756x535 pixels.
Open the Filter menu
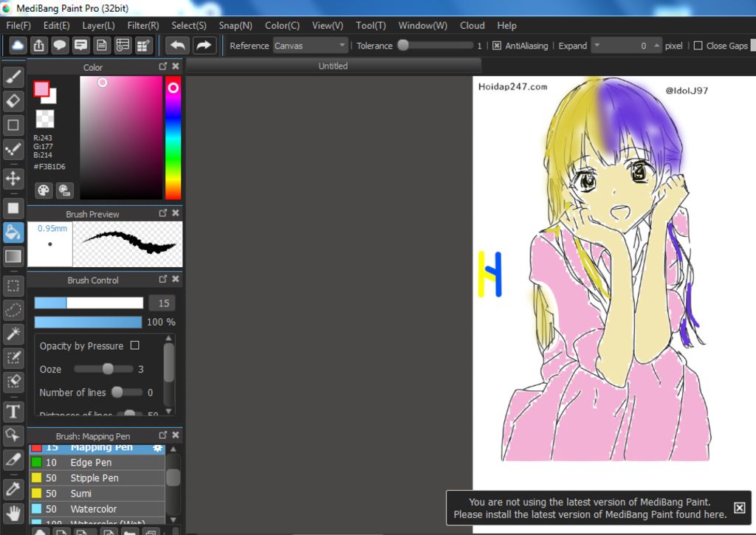[143, 26]
